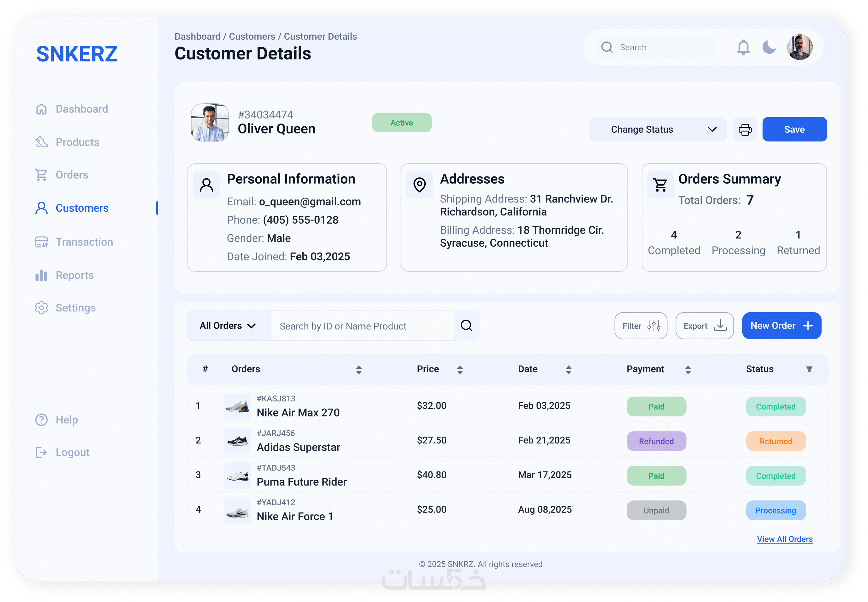Click the Orders Summary cart icon
The image size is (868, 602).
(660, 185)
